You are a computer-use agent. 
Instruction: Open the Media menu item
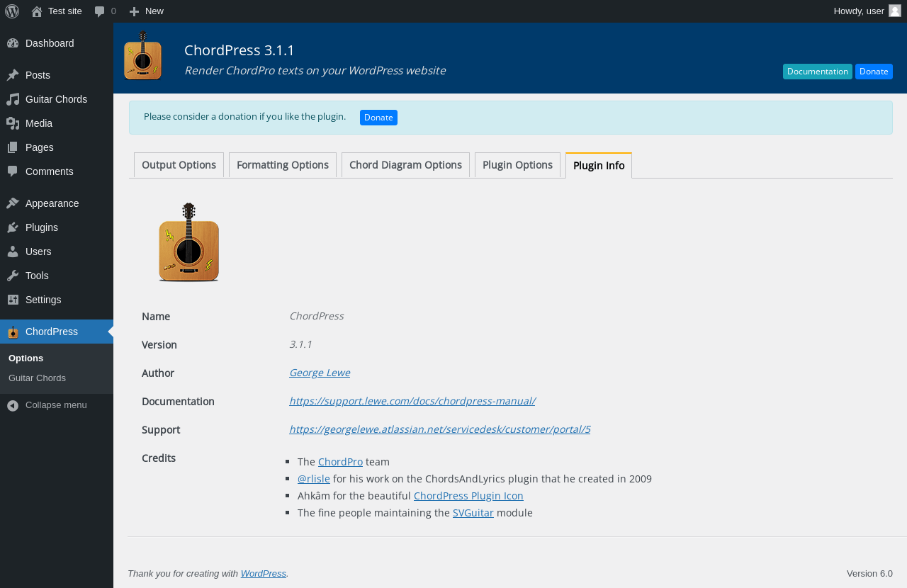(x=57, y=123)
